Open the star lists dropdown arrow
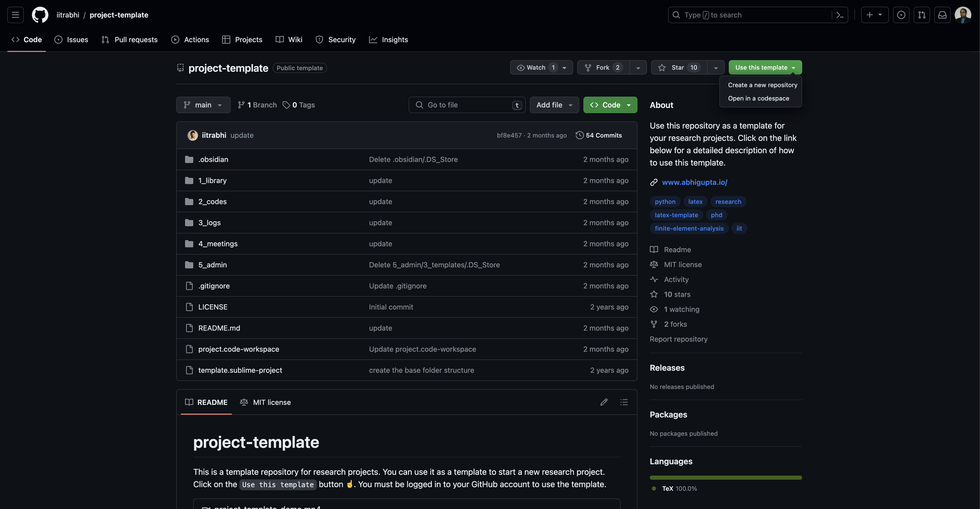 click(716, 68)
